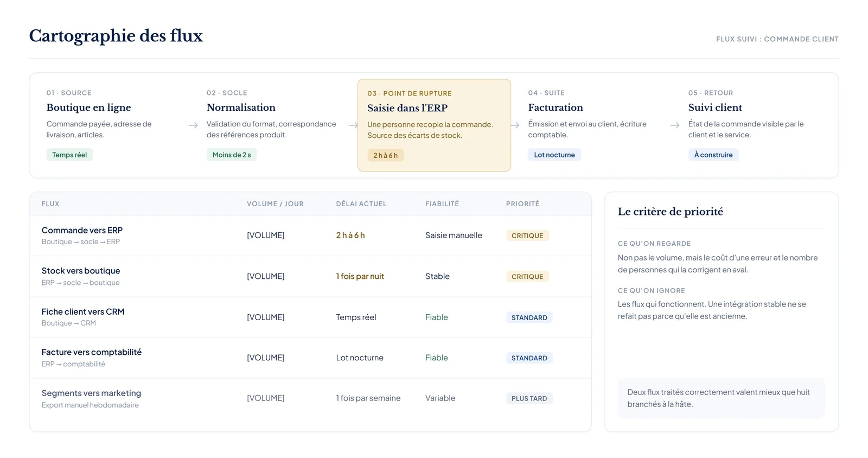
Task: Click the "CE QU'ON IGNORE" section label
Action: [652, 291]
